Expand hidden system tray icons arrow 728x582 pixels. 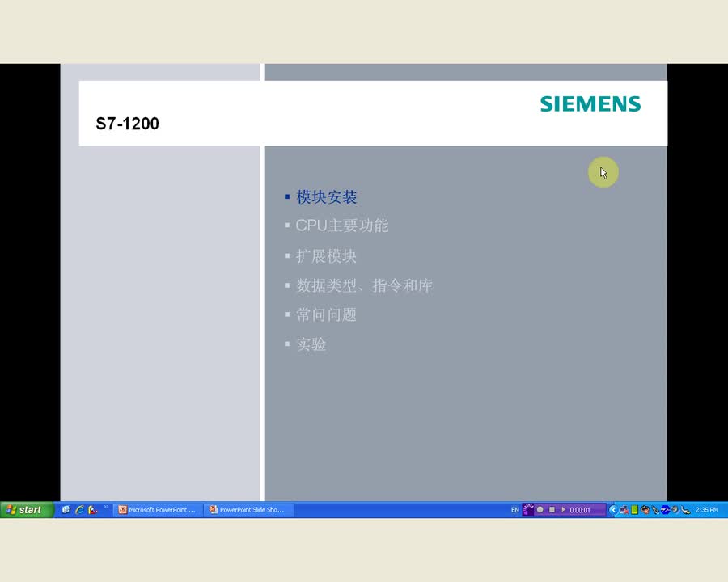pyautogui.click(x=613, y=509)
